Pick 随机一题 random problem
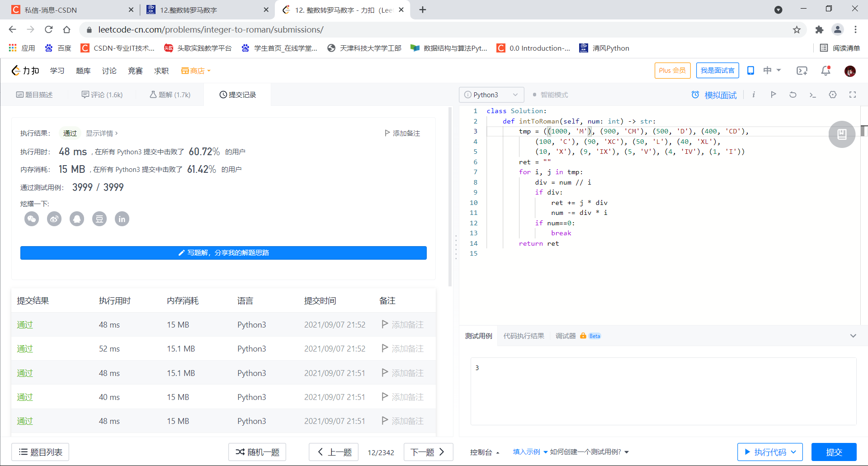The width and height of the screenshot is (868, 466). (257, 452)
